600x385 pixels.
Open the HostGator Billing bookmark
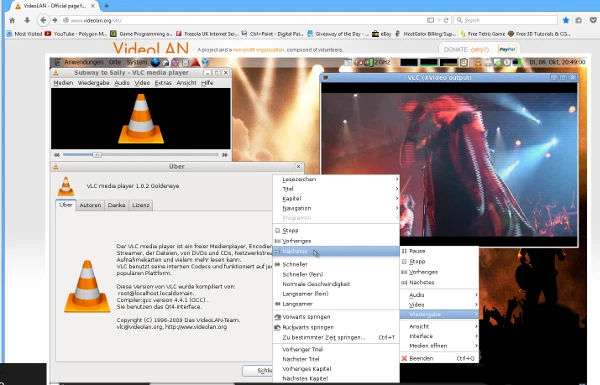[x=426, y=34]
